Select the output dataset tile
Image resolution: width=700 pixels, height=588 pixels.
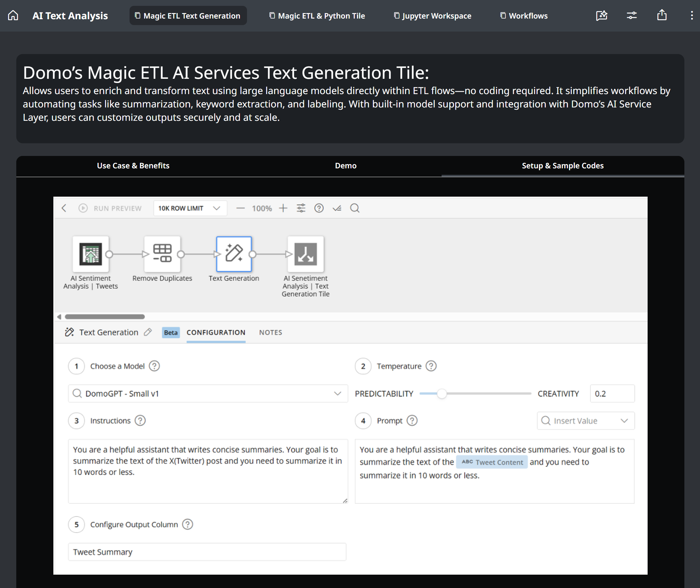[306, 254]
